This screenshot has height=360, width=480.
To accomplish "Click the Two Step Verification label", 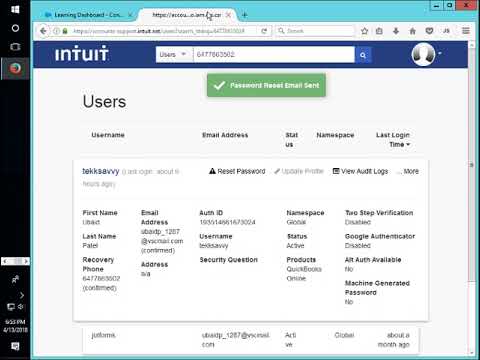I will [379, 213].
